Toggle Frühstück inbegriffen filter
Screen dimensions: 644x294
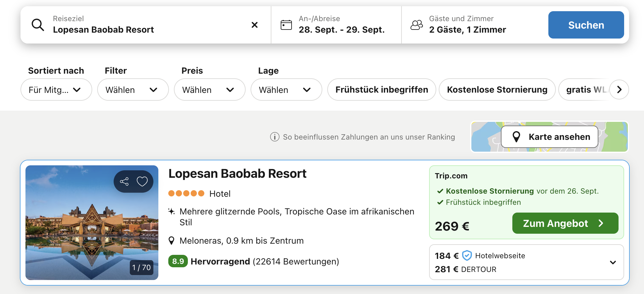(x=382, y=90)
